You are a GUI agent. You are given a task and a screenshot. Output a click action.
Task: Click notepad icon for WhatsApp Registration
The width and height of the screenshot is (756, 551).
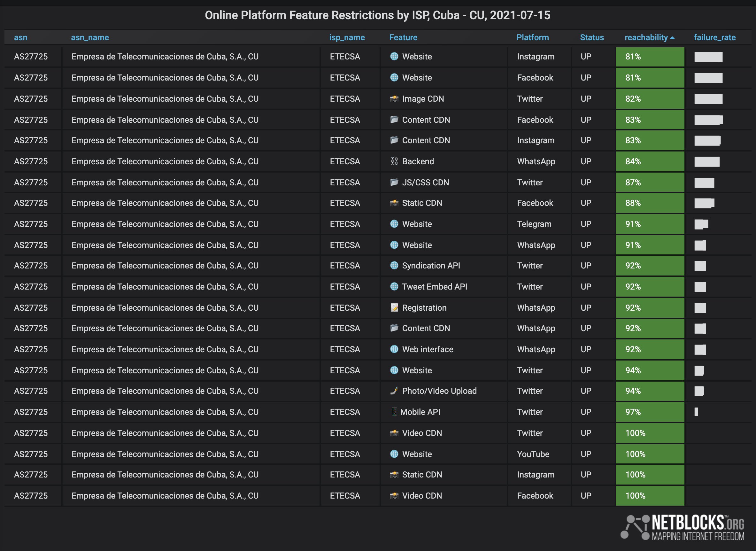[394, 307]
